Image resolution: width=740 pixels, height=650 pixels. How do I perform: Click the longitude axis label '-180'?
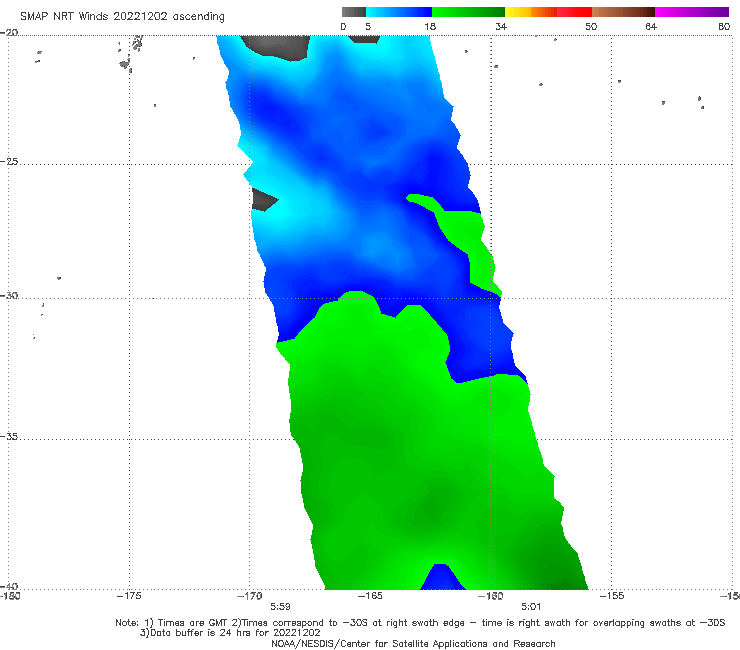pyautogui.click(x=10, y=596)
